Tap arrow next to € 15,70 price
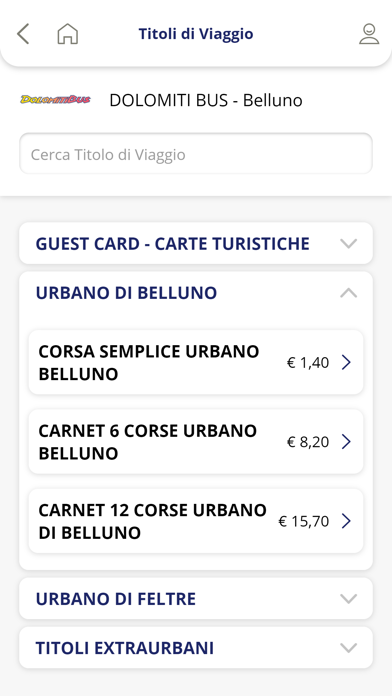The height and width of the screenshot is (696, 392). pos(346,521)
